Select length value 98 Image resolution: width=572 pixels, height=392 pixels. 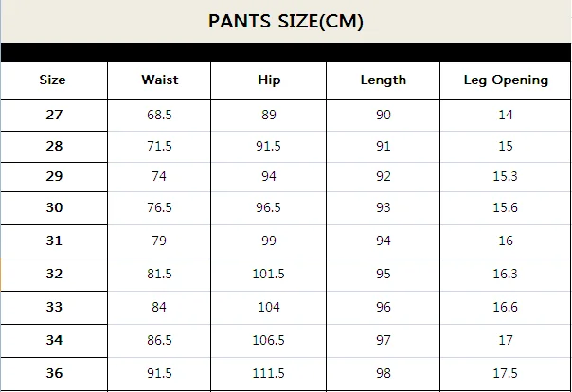coord(384,373)
